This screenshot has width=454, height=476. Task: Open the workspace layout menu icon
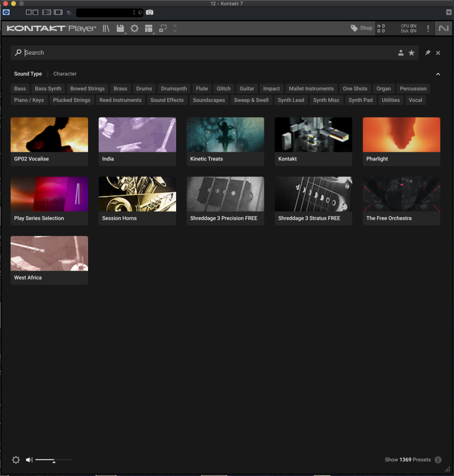148,29
